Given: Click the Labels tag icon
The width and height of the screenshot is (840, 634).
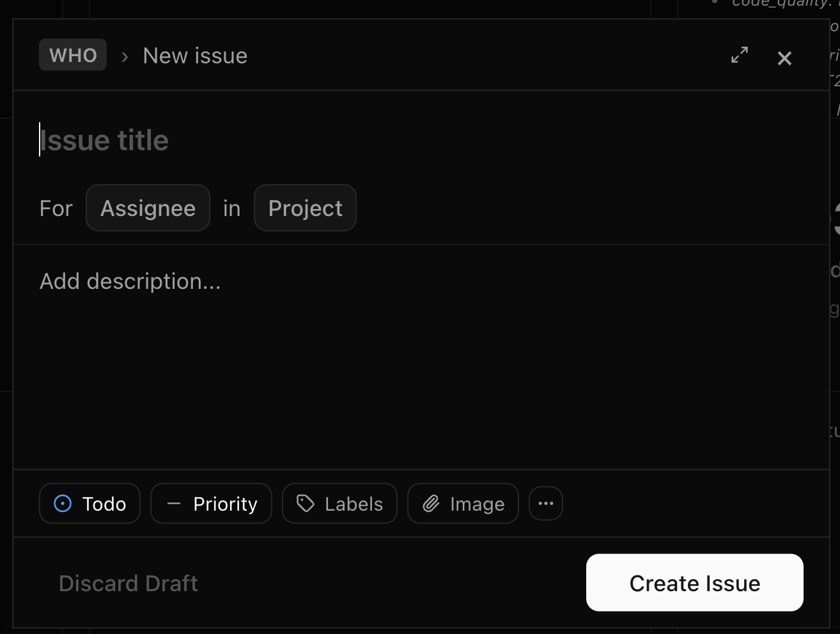Looking at the screenshot, I should (x=306, y=504).
